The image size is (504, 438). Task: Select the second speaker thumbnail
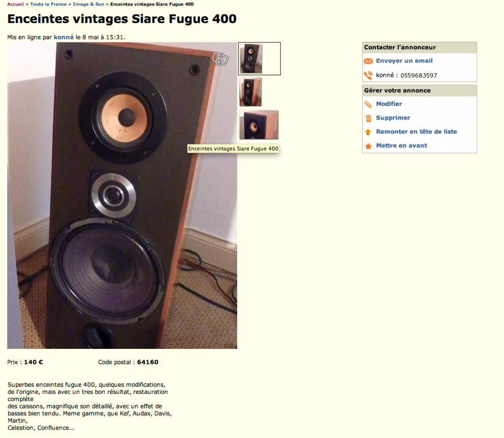251,92
